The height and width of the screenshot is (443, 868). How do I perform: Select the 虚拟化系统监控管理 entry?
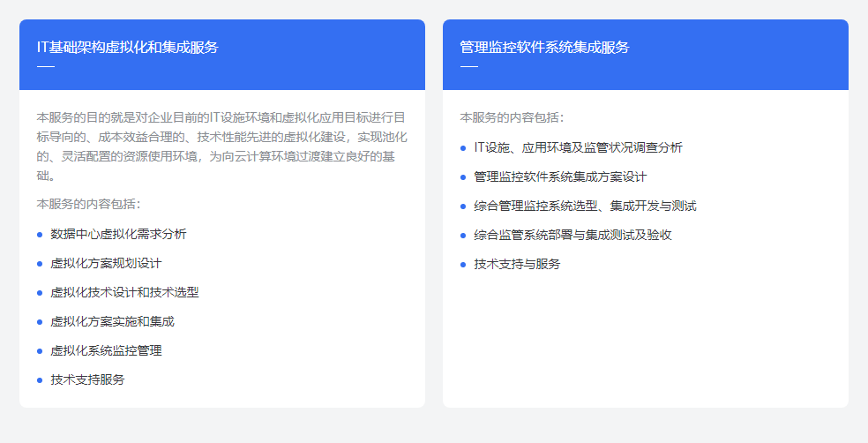tap(106, 350)
